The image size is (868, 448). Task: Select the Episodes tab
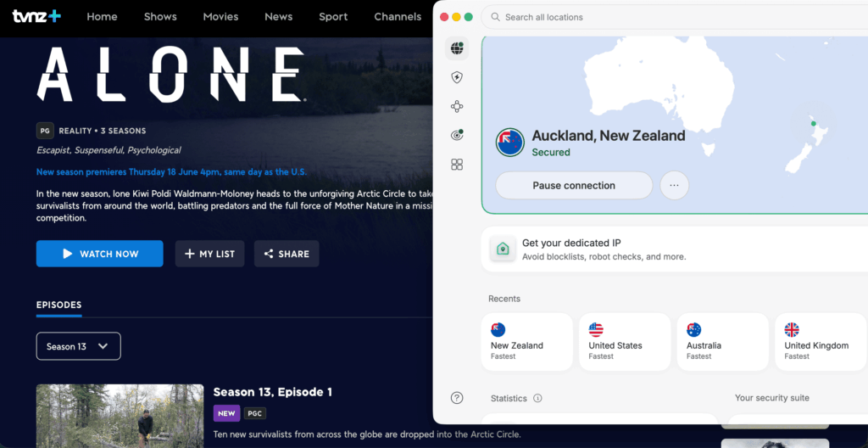(x=58, y=305)
